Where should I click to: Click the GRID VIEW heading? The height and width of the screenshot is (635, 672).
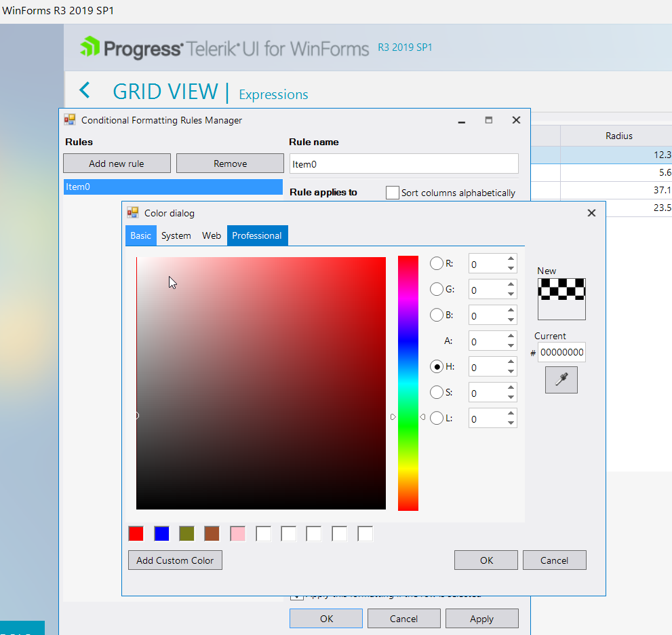tap(165, 92)
